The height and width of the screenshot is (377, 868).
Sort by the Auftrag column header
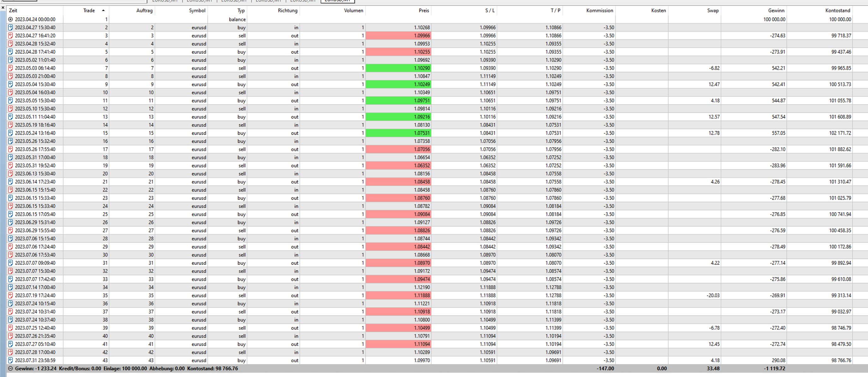(x=145, y=10)
